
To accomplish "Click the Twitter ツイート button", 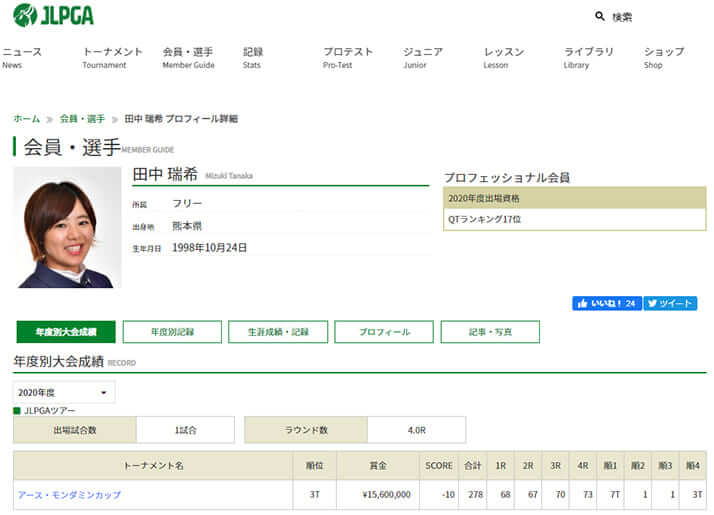I will coord(670,303).
